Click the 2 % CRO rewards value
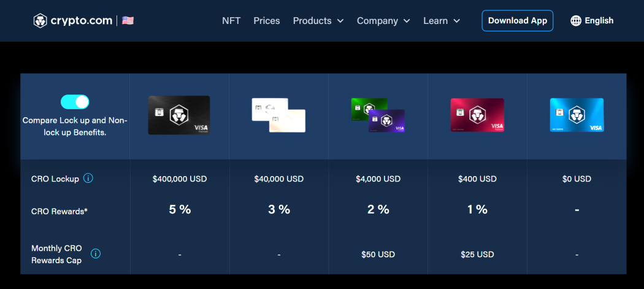 pos(378,209)
